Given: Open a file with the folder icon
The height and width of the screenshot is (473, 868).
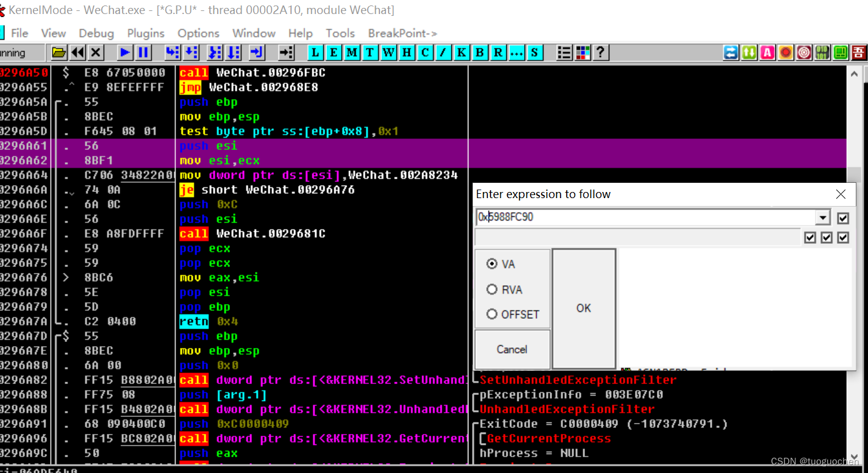Looking at the screenshot, I should [59, 52].
